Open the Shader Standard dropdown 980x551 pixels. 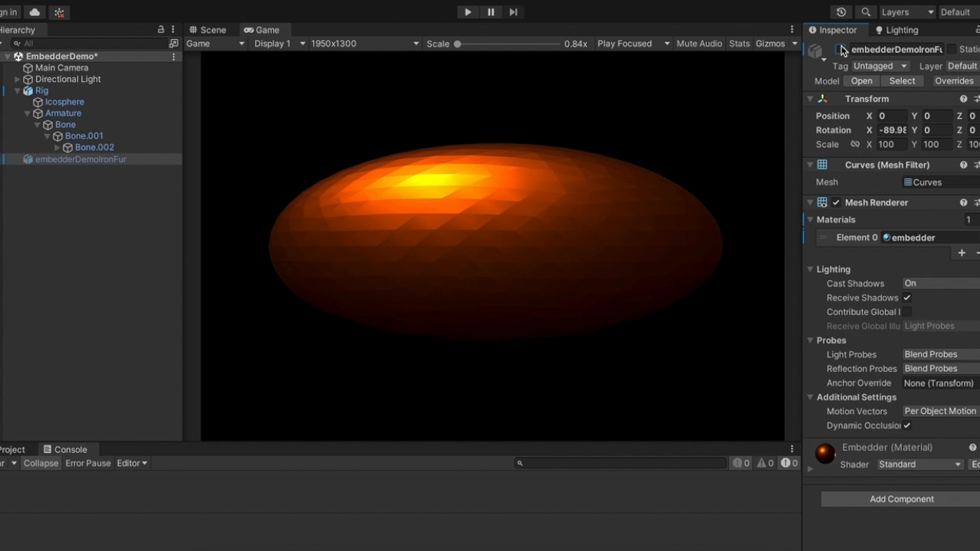(920, 465)
